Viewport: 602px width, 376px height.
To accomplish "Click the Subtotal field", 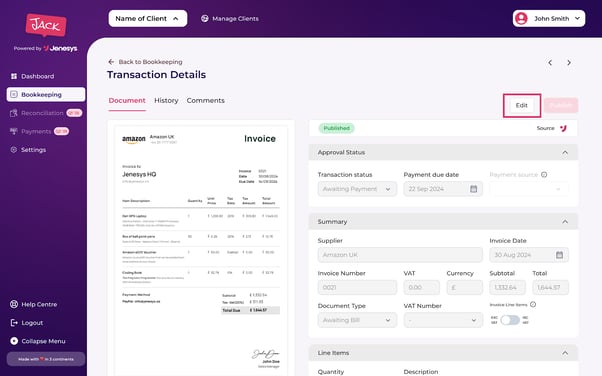I will click(508, 288).
